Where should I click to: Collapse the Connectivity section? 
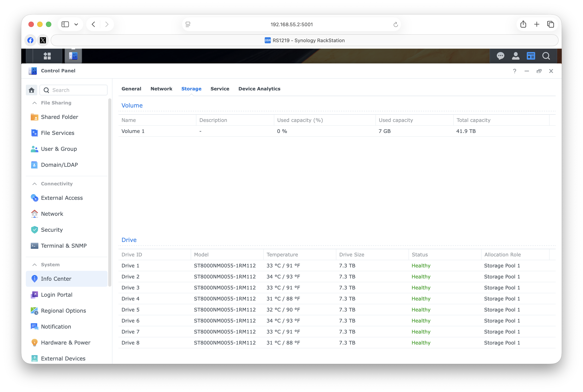tap(35, 184)
